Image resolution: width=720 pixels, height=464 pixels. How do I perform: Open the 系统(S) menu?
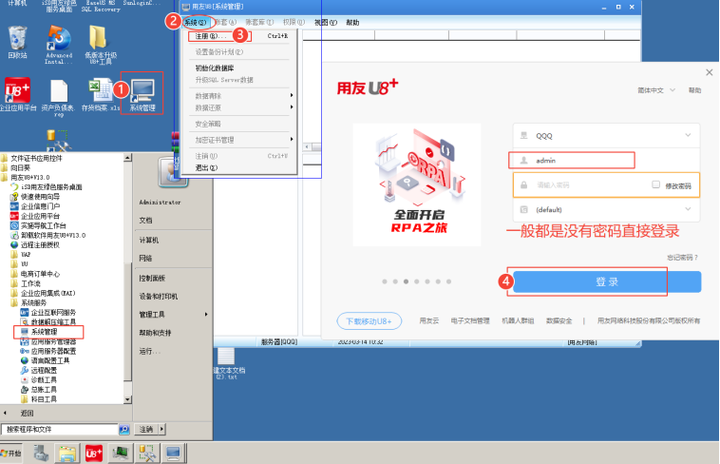[x=196, y=22]
